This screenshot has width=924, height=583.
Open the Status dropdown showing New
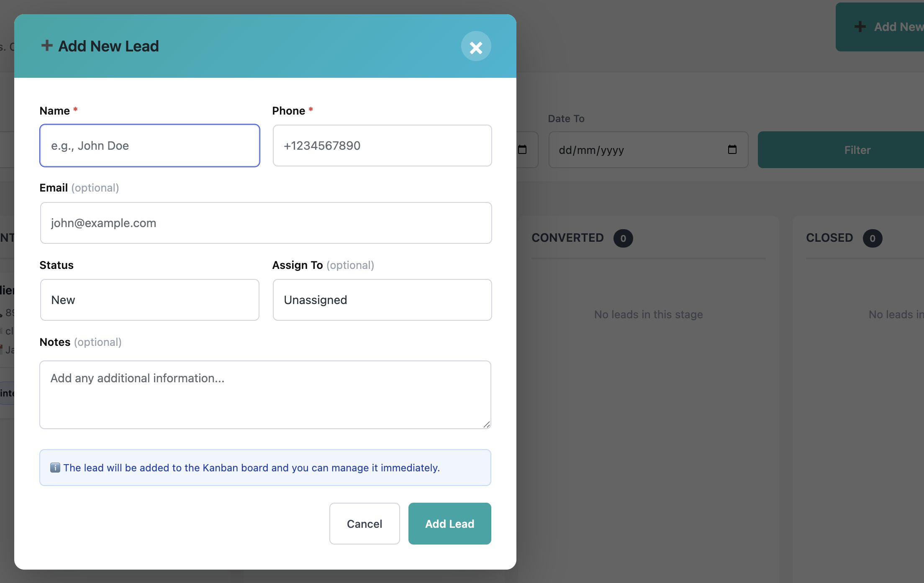149,300
